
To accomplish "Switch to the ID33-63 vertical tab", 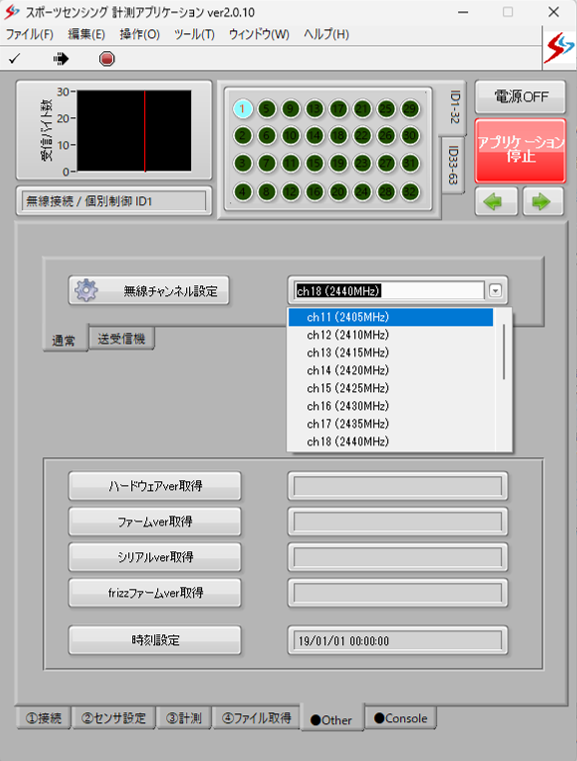I will pos(452,165).
